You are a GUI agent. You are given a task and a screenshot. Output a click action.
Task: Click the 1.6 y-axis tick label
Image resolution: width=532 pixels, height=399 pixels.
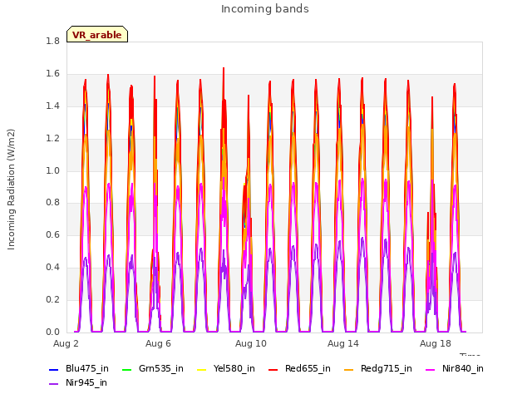(x=52, y=74)
